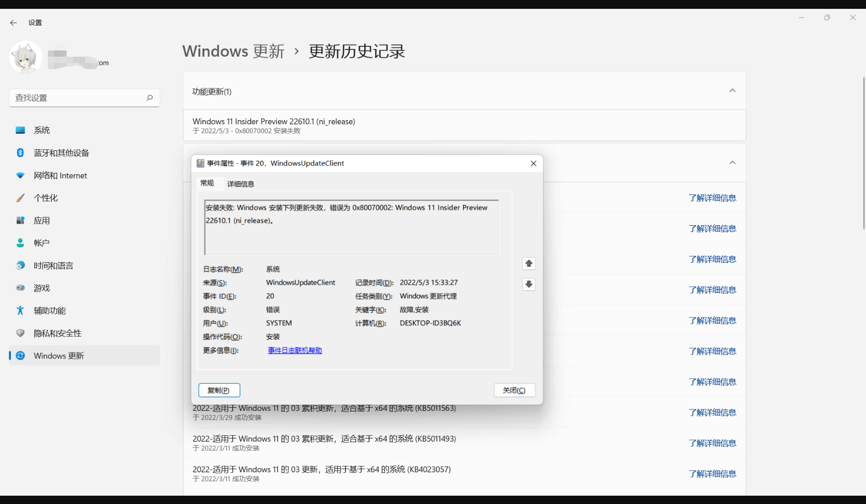
Task: Open 网络和 Internet settings
Action: point(60,175)
